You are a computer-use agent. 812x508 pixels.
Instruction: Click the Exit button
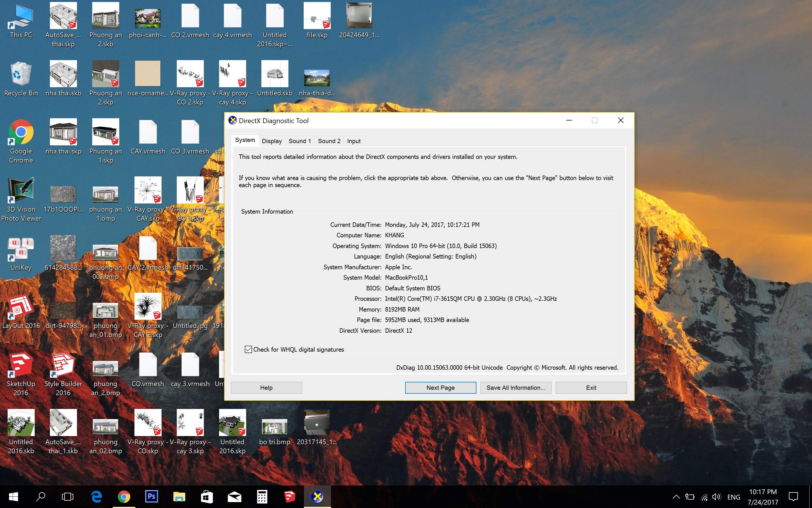pyautogui.click(x=591, y=388)
